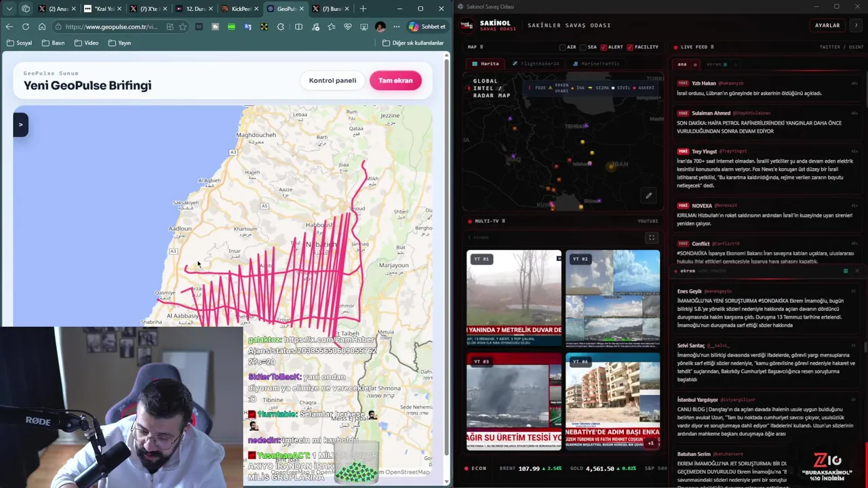This screenshot has height=488, width=868.
Task: Open the YT #4 video thumbnail
Action: pyautogui.click(x=612, y=401)
